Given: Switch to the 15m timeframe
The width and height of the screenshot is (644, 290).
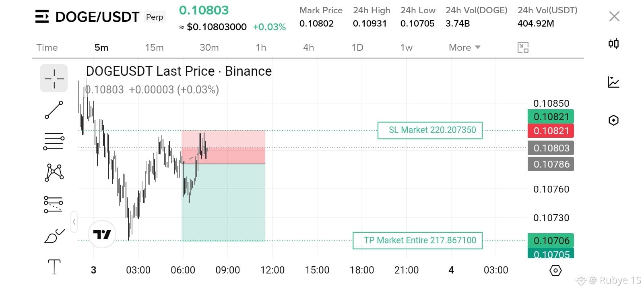Looking at the screenshot, I should [154, 48].
